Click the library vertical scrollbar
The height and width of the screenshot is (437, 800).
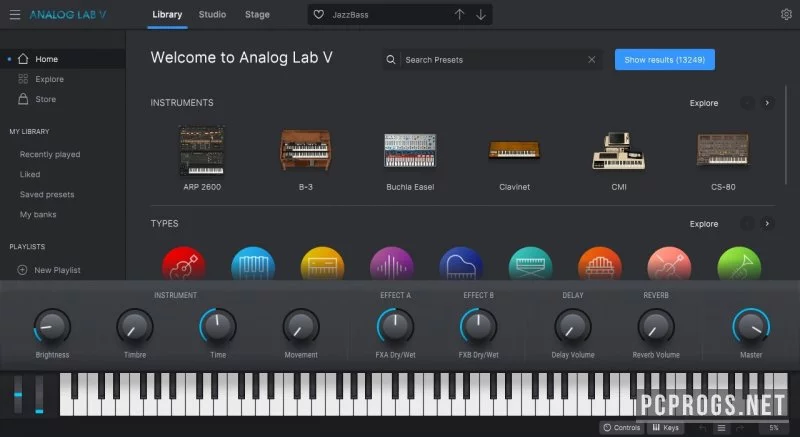pos(786,135)
